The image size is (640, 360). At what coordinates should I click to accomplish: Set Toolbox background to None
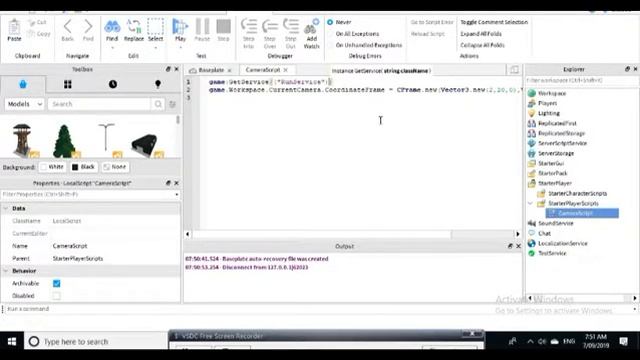114,167
